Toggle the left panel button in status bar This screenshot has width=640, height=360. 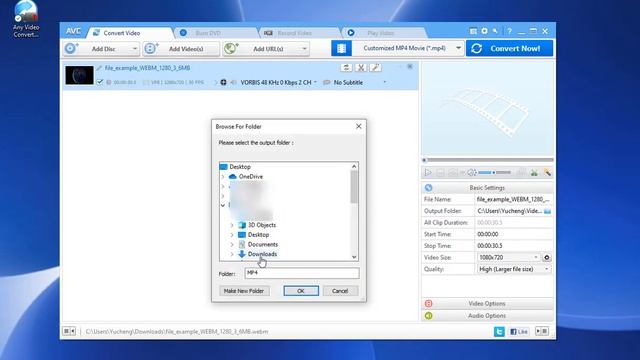(69, 331)
